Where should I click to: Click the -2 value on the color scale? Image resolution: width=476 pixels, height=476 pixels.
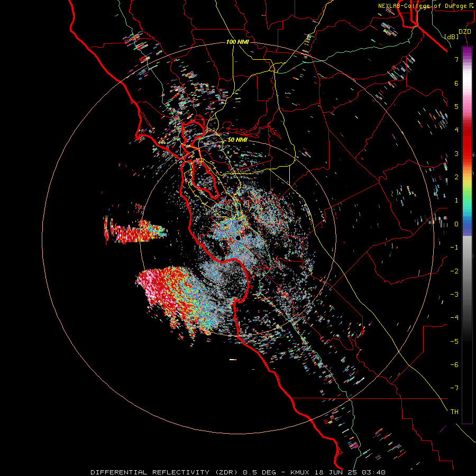[x=454, y=271]
